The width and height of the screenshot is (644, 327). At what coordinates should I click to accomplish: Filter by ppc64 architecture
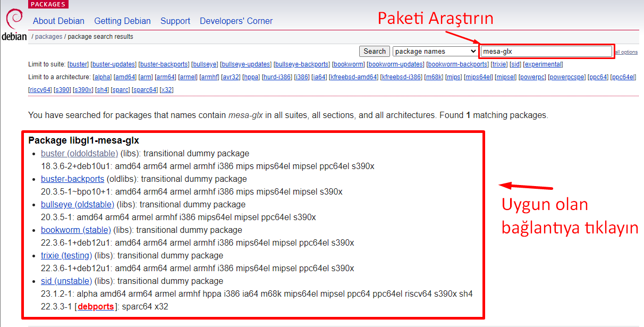click(599, 77)
